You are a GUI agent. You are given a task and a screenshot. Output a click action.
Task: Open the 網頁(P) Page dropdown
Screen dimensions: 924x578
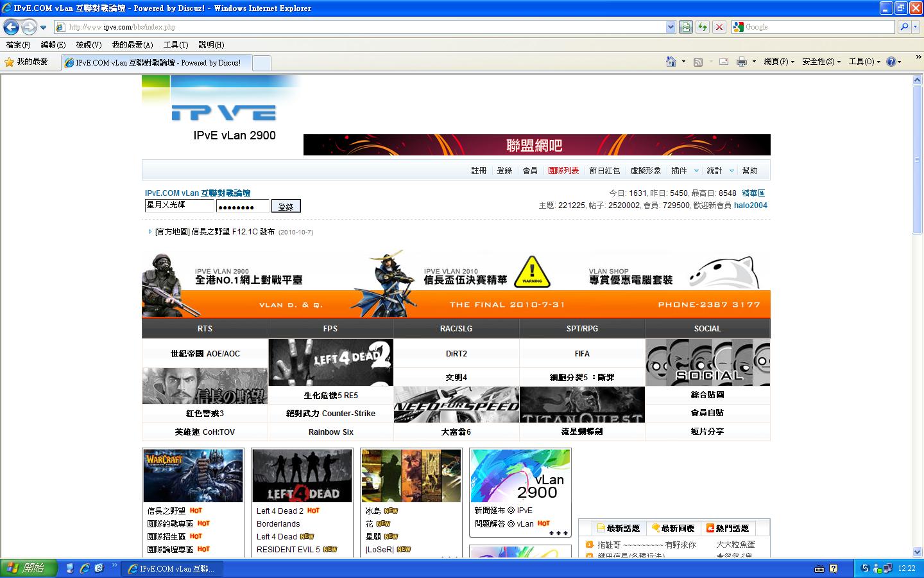(779, 62)
